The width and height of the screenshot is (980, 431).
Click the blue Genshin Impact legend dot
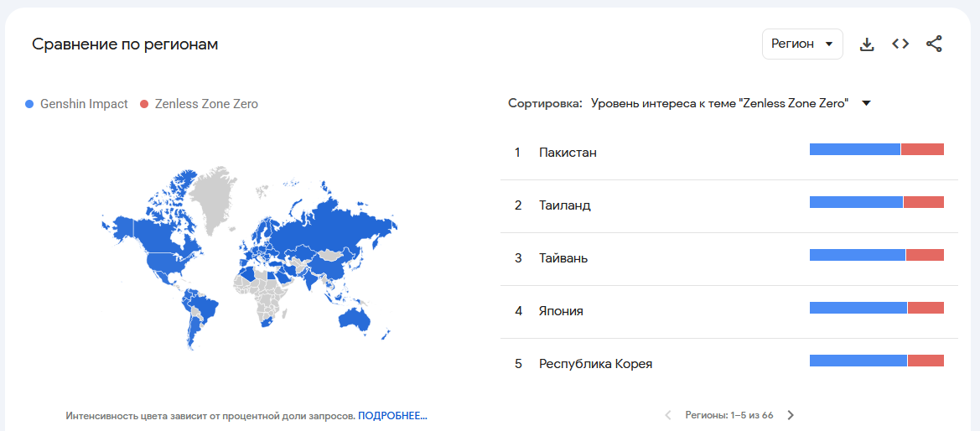coord(30,104)
